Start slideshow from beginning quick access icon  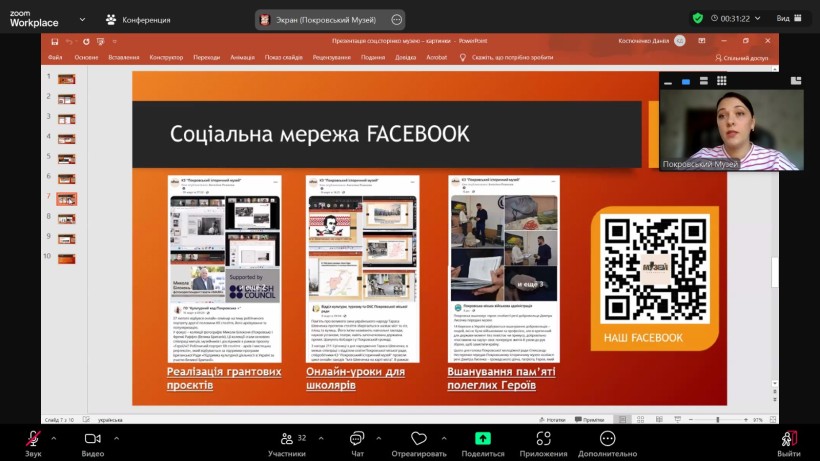100,41
